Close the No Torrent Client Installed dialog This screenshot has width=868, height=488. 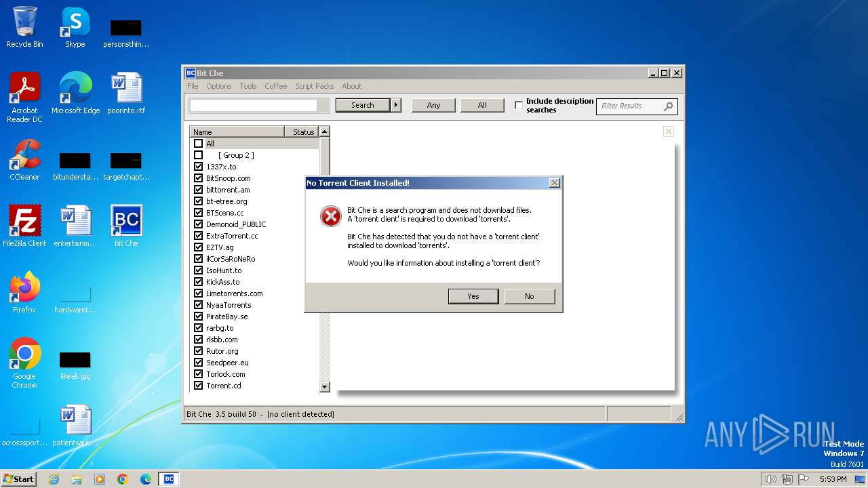[x=554, y=183]
